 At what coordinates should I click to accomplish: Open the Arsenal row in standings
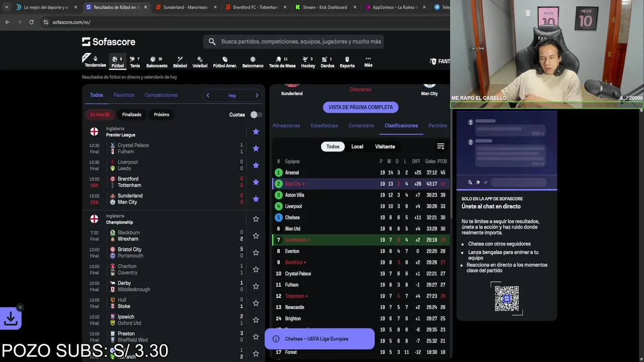(361, 172)
